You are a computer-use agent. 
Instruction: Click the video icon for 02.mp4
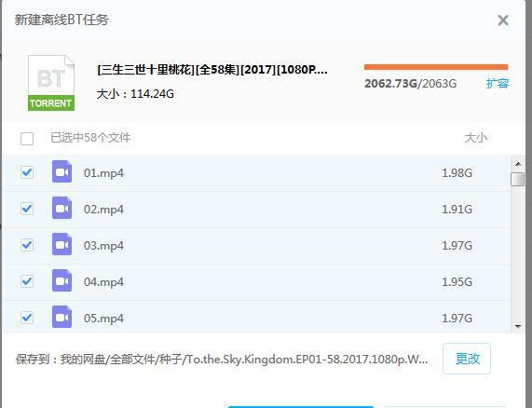point(61,208)
